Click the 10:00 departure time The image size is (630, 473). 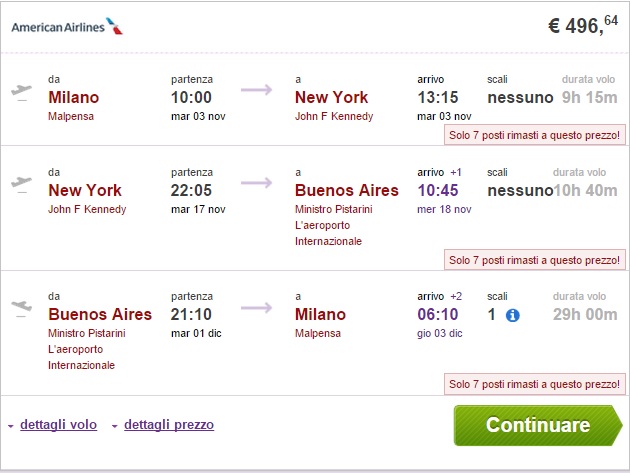point(191,98)
